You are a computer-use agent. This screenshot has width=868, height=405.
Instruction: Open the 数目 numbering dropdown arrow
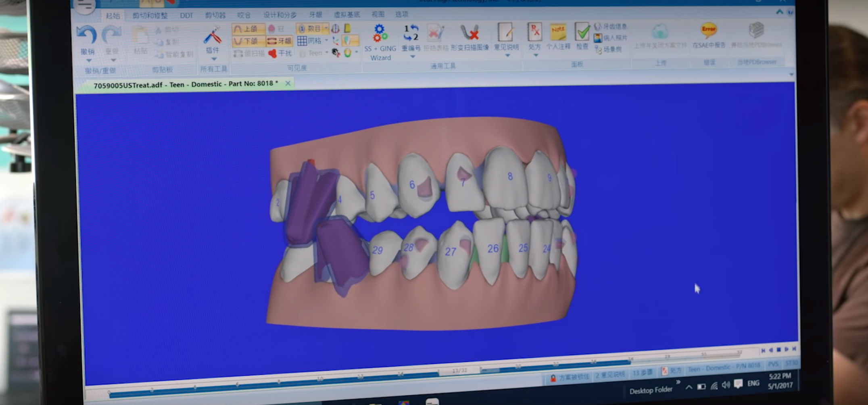pyautogui.click(x=325, y=29)
